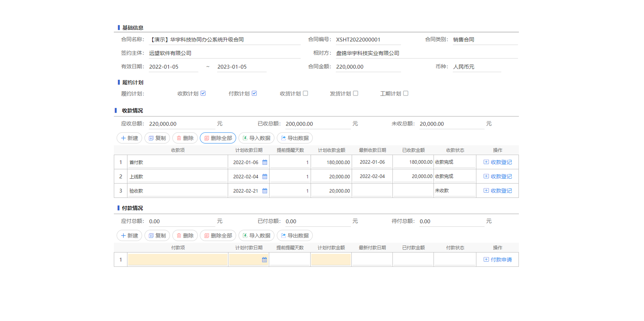The image size is (644, 321).
Task: Open calendar picker for 上线款 planned date
Action: pos(264,177)
